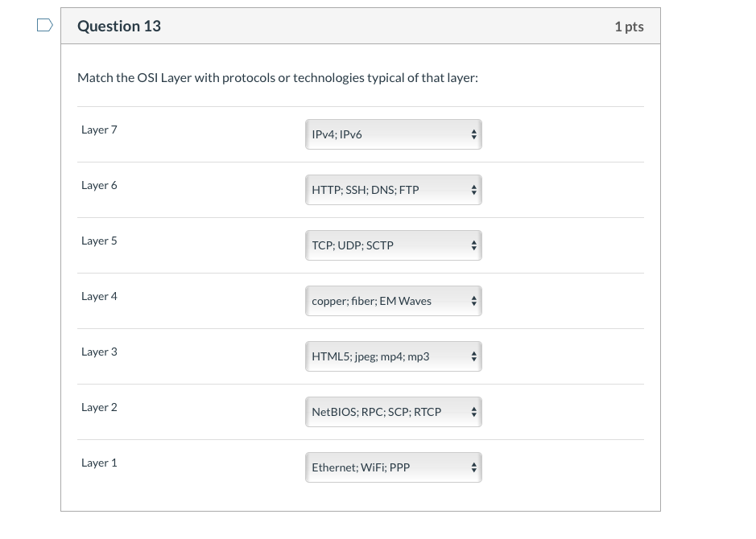Click the stepper arrows on the Layer 4 dropdown
This screenshot has width=756, height=539.
click(x=473, y=301)
